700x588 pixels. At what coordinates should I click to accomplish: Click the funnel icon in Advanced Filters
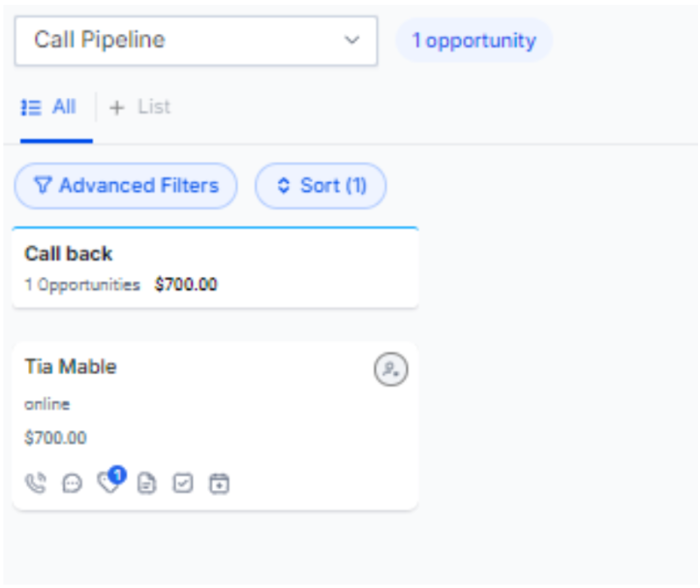(x=43, y=186)
